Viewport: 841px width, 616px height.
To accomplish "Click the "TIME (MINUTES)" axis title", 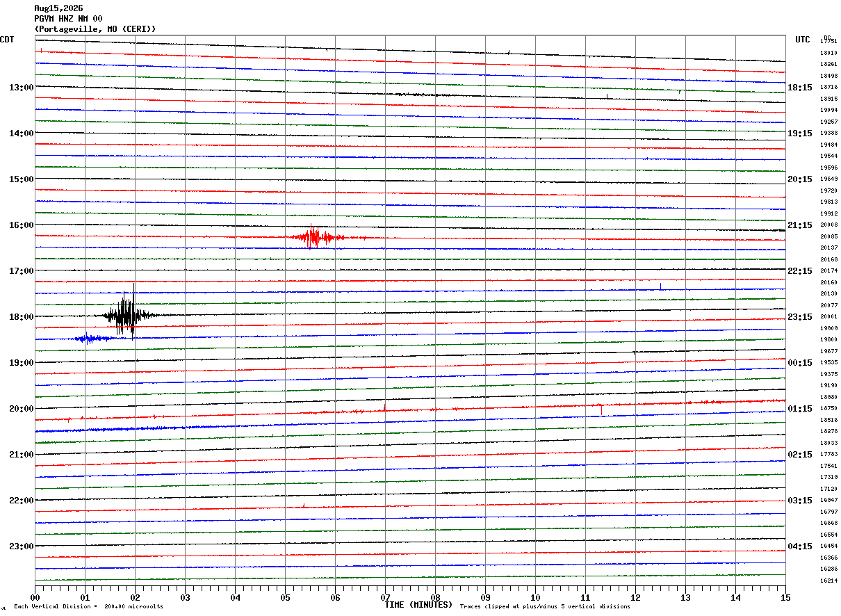I will click(418, 605).
